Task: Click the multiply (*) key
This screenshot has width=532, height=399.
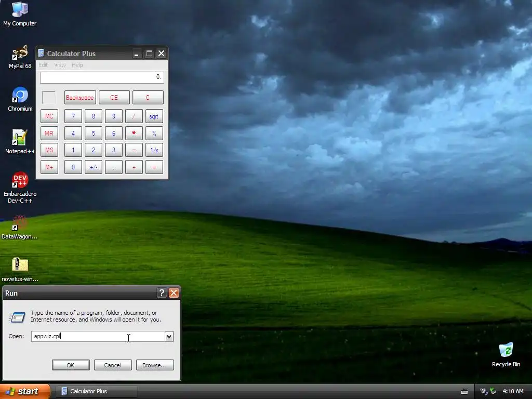Action: point(134,133)
